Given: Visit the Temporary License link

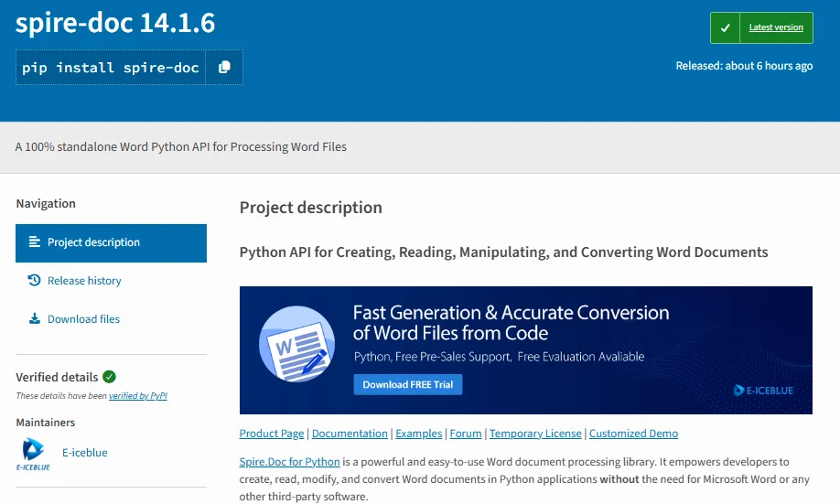Looking at the screenshot, I should click(535, 434).
